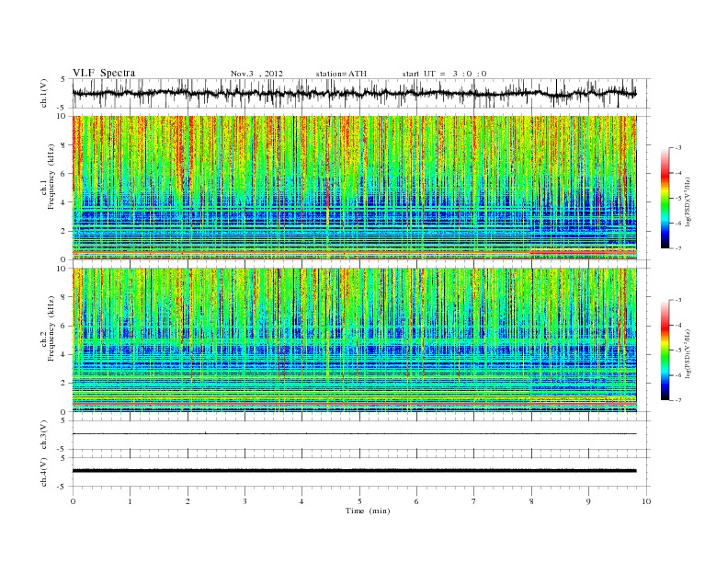Click time-axis tick label "9"
Image resolution: width=728 pixels, height=563 pixels.
point(588,501)
